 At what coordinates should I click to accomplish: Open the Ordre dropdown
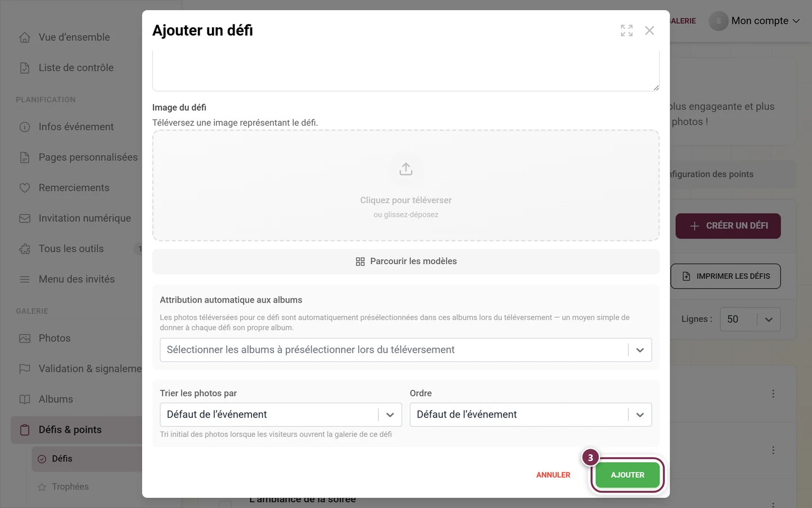[x=531, y=414]
